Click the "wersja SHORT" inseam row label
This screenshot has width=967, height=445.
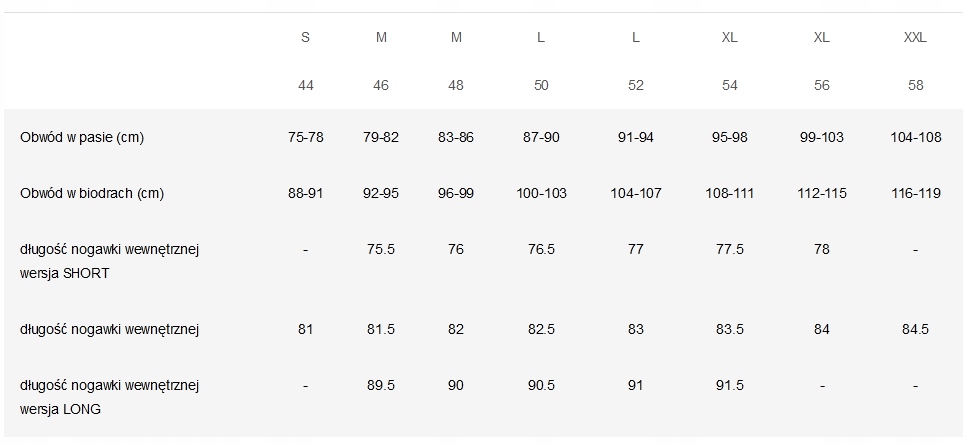pos(64,271)
